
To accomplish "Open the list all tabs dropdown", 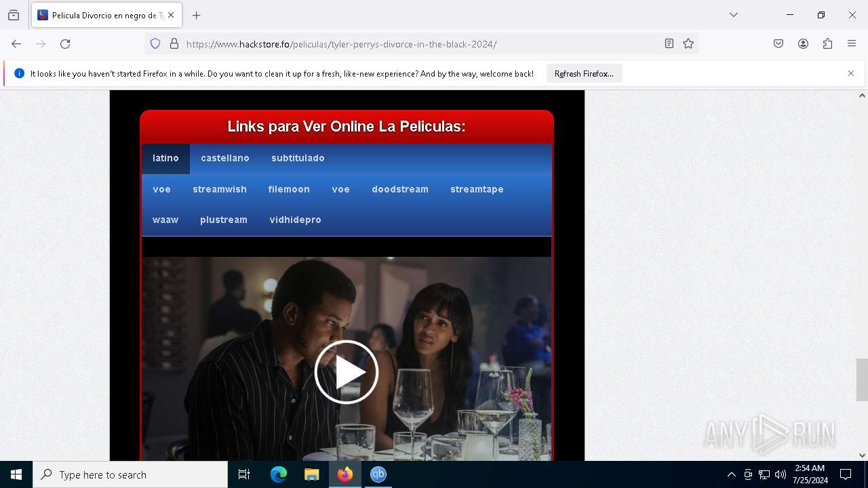I will tap(734, 15).
